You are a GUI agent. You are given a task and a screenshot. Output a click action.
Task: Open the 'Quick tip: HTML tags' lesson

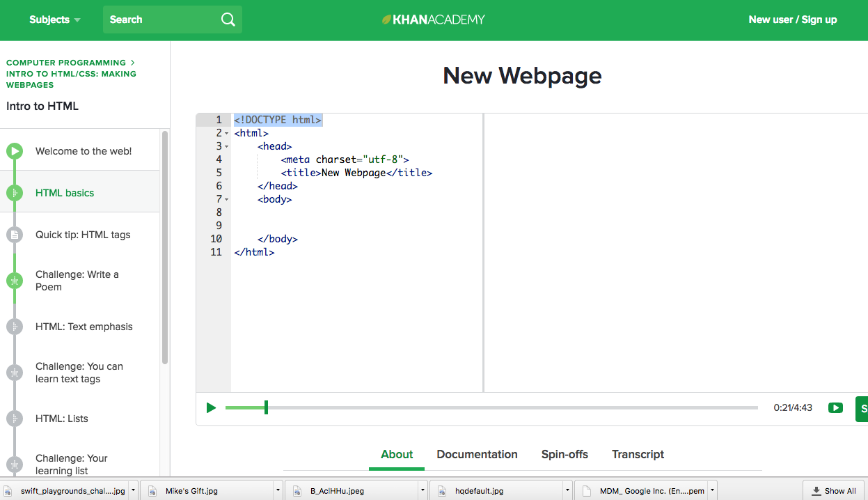tap(83, 235)
